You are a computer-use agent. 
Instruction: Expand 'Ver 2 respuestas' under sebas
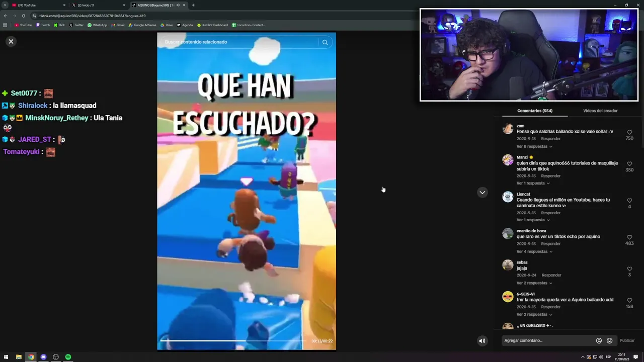(x=534, y=283)
